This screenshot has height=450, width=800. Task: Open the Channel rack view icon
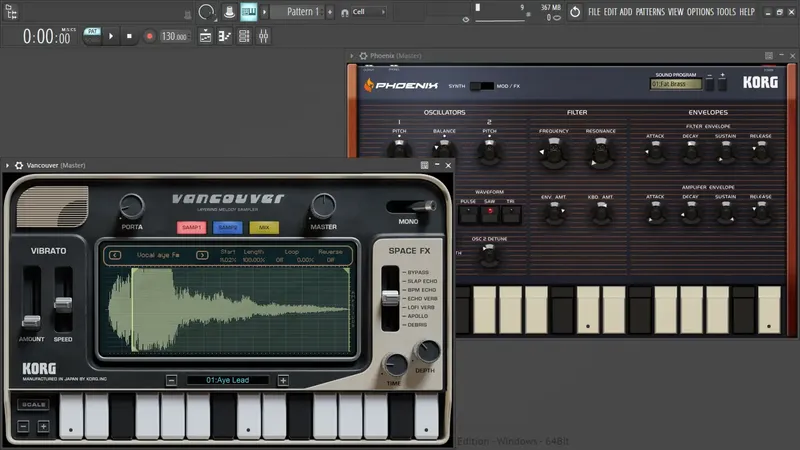point(244,36)
